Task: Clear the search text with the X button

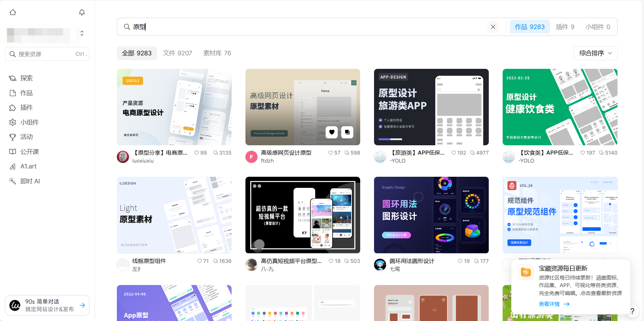Action: [x=493, y=27]
